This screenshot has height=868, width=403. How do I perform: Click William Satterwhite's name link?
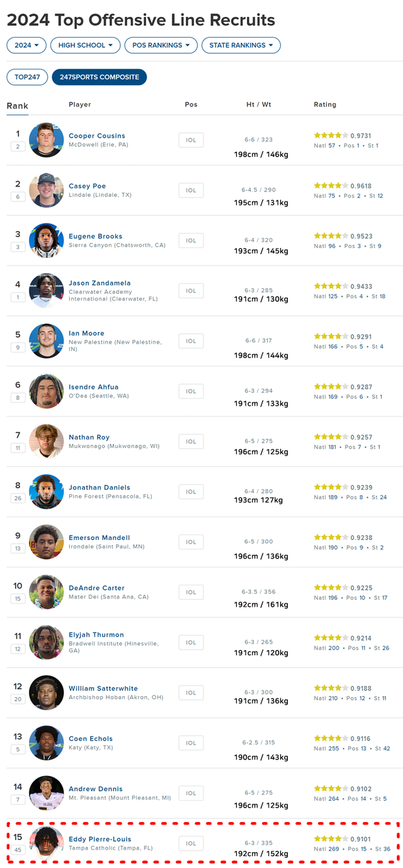[103, 689]
